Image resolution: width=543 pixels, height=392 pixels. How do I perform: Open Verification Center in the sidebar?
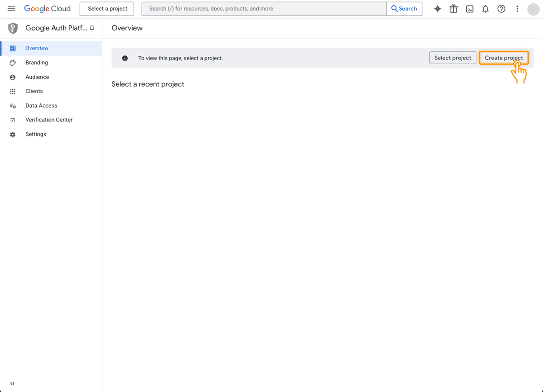click(x=51, y=120)
